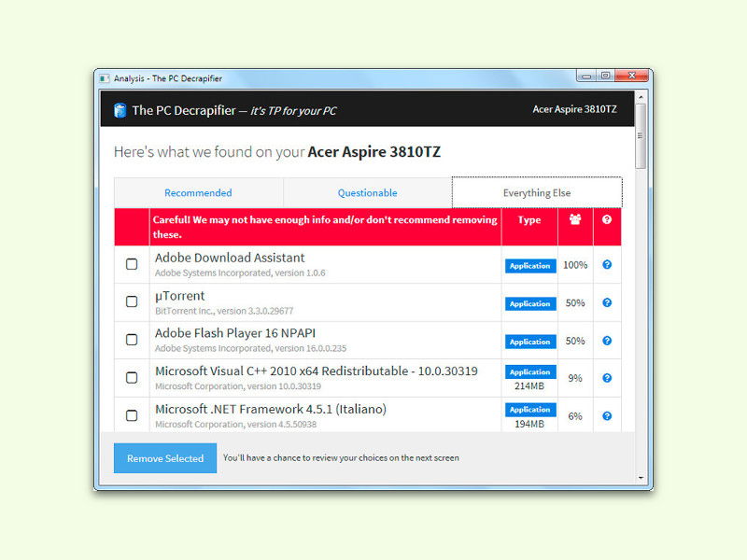The image size is (747, 560).
Task: Open help info for µTorrent
Action: (x=607, y=302)
